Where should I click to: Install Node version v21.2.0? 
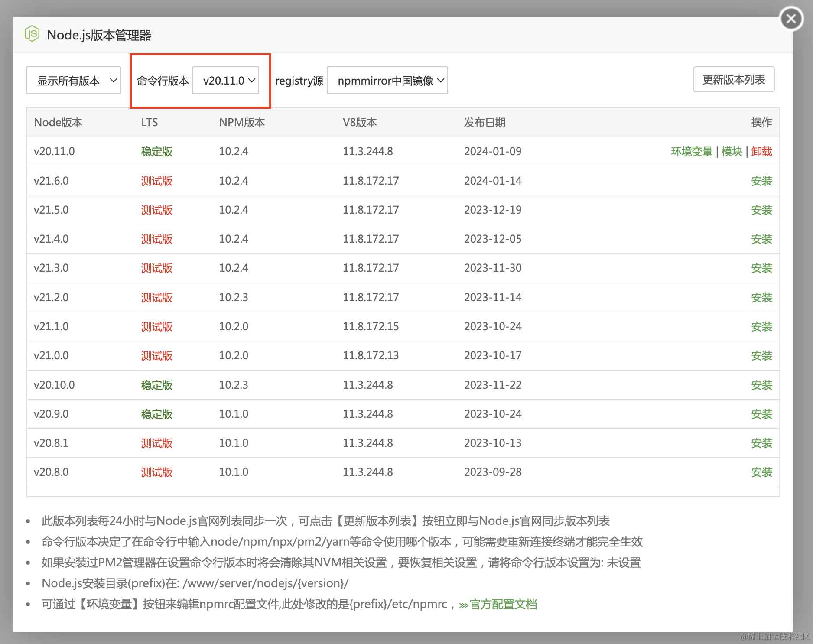coord(762,297)
